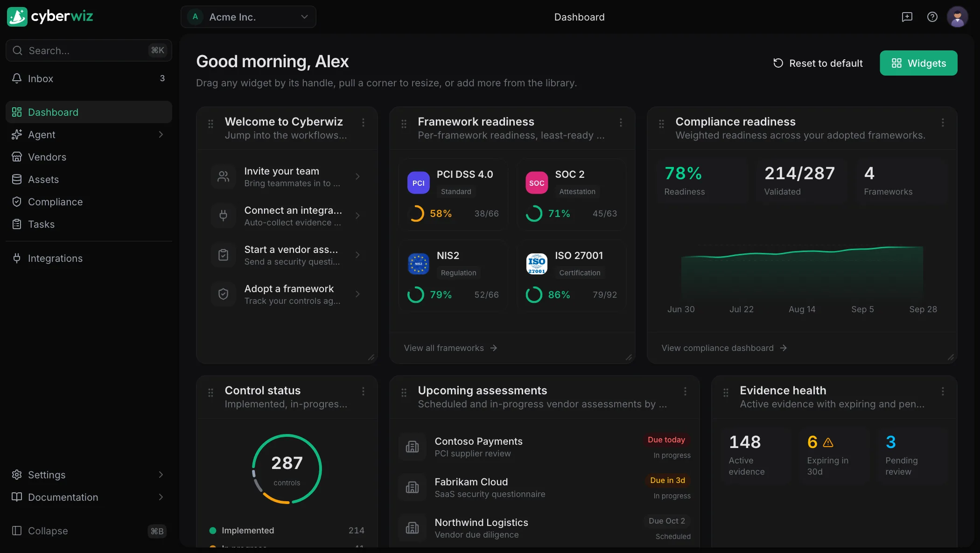Open the Welcome to Cyberwiz widget options menu
The width and height of the screenshot is (980, 553).
363,122
